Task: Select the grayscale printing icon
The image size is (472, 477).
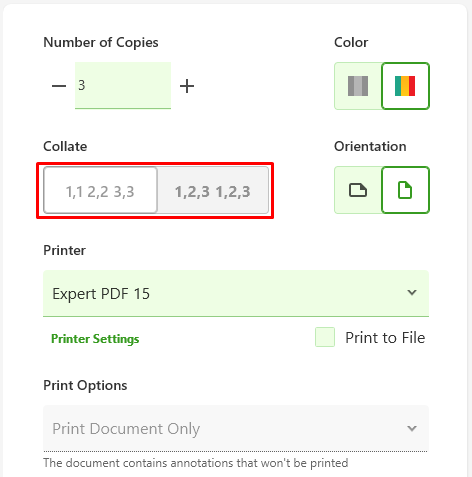Action: coord(358,86)
